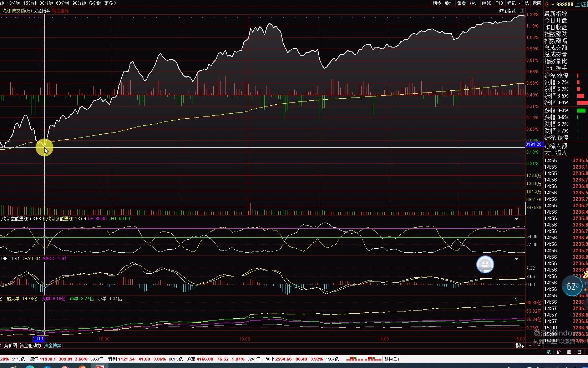Image resolution: width=588 pixels, height=368 pixels.
Task: Select the 10分钟 period tab
Action: (x=13, y=3)
